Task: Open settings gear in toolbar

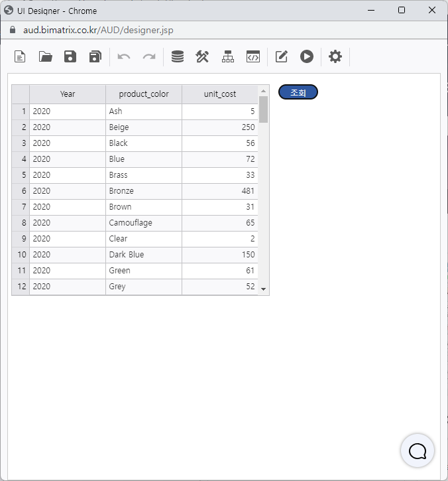Action: point(335,56)
